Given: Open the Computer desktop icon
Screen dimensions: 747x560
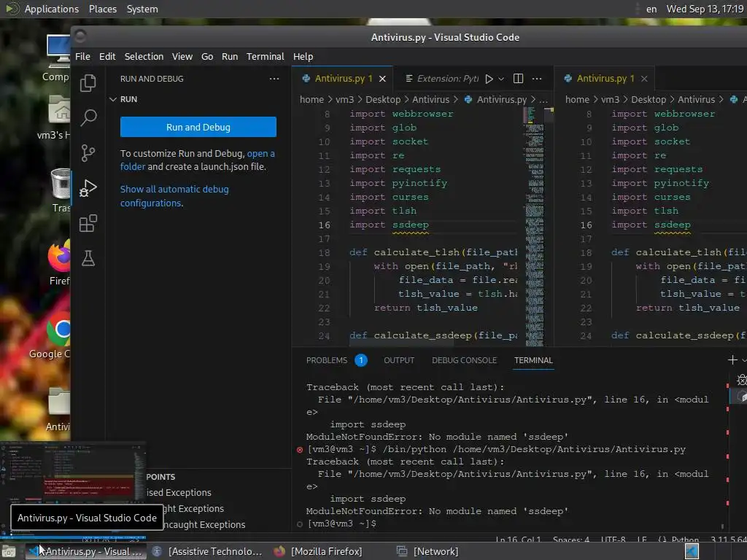Looking at the screenshot, I should pos(58,57).
